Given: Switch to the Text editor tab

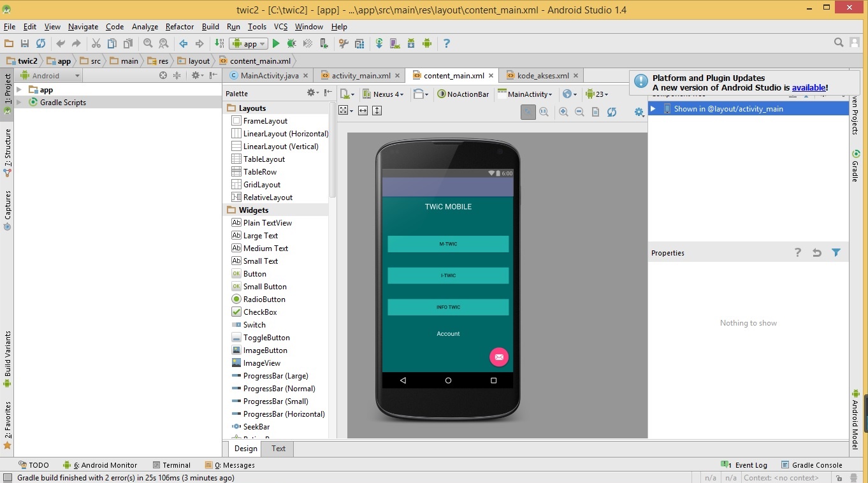Looking at the screenshot, I should coord(278,448).
